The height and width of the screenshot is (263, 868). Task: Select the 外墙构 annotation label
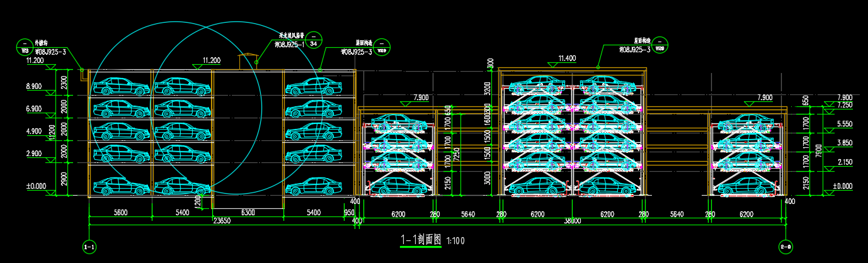pos(42,43)
